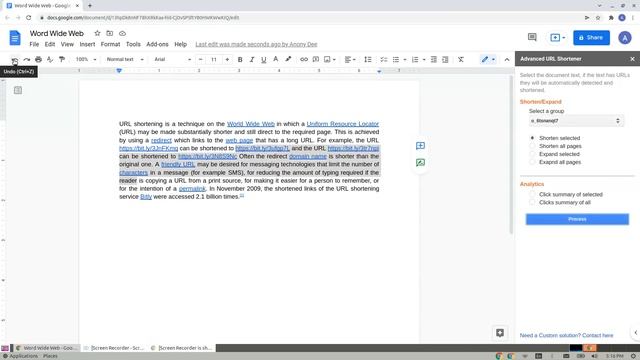This screenshot has width=640, height=360.
Task: Click the Explore button at bottom
Action: 500,333
